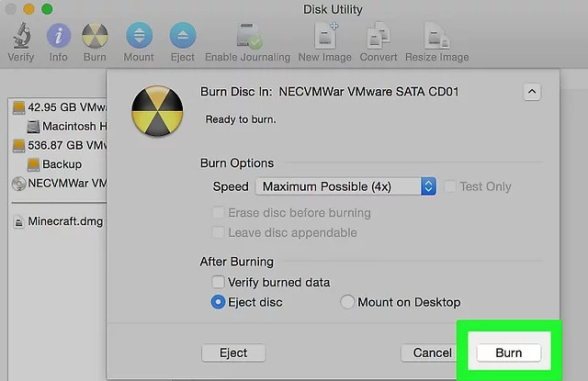Toggle Leave disc appendable checkbox
588x381 pixels.
[219, 232]
